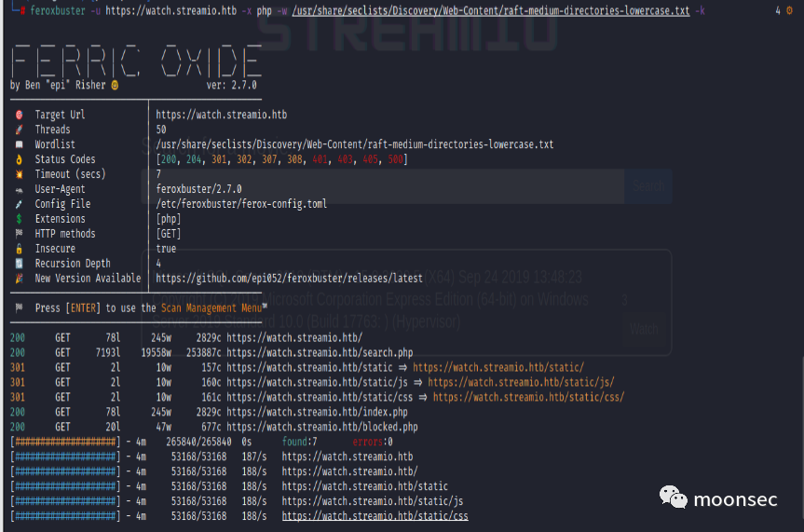804x532 pixels.
Task: Click the "265840/265840" total request count
Action: (x=199, y=442)
